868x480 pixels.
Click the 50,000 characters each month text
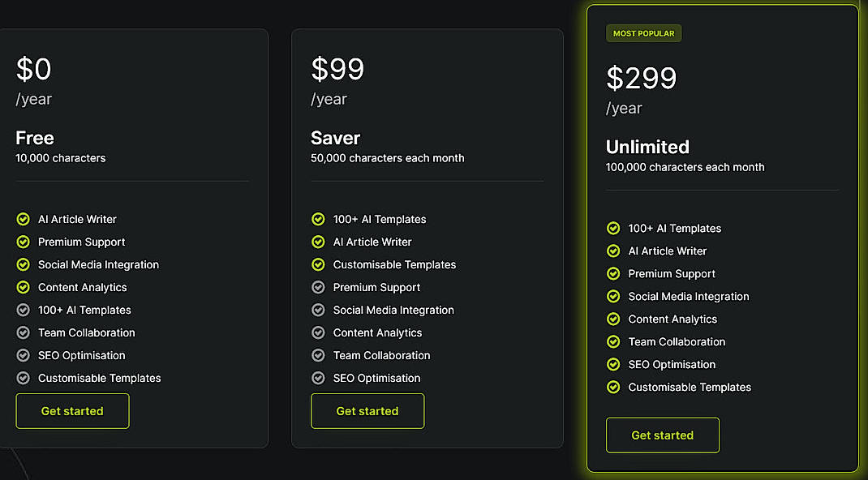point(388,158)
